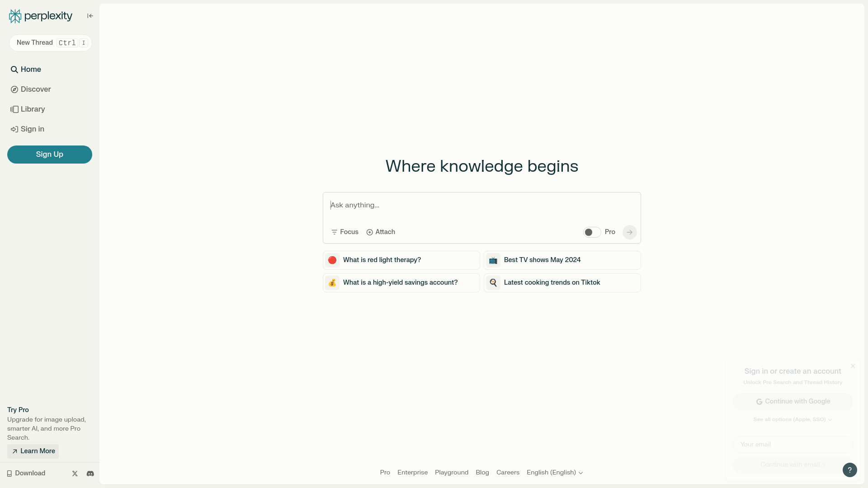868x488 pixels.
Task: Open the Focus options
Action: (x=345, y=232)
